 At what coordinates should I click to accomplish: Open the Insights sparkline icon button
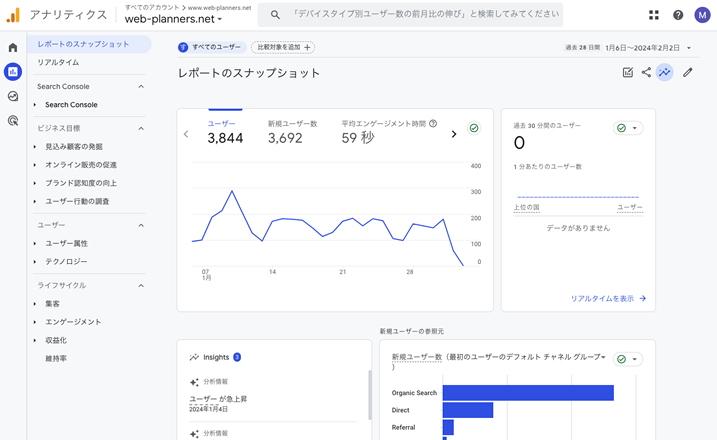(664, 73)
